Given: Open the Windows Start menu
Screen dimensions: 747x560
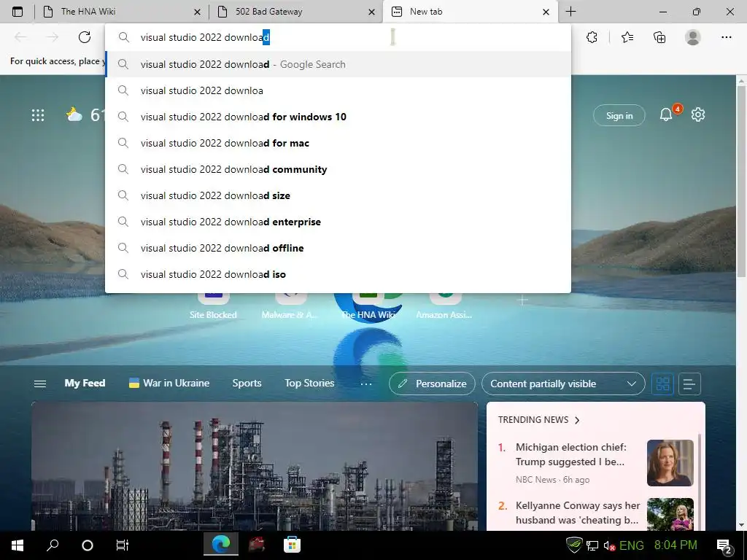Looking at the screenshot, I should pyautogui.click(x=18, y=545).
